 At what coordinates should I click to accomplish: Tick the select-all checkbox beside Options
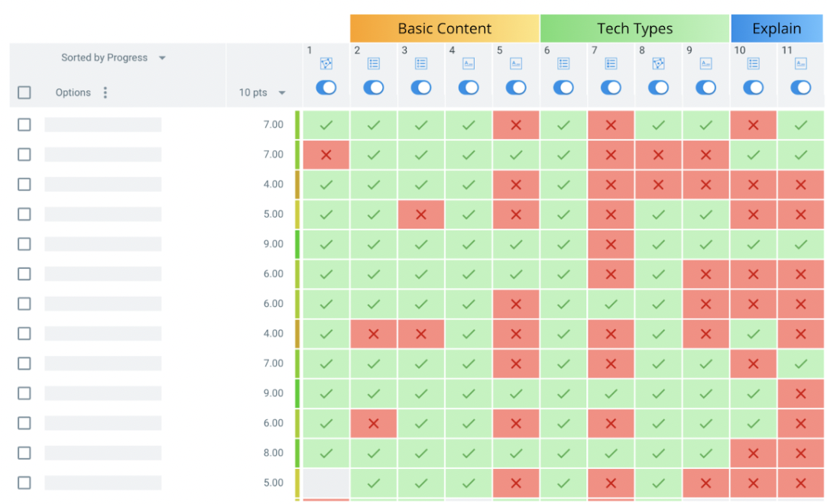click(24, 92)
